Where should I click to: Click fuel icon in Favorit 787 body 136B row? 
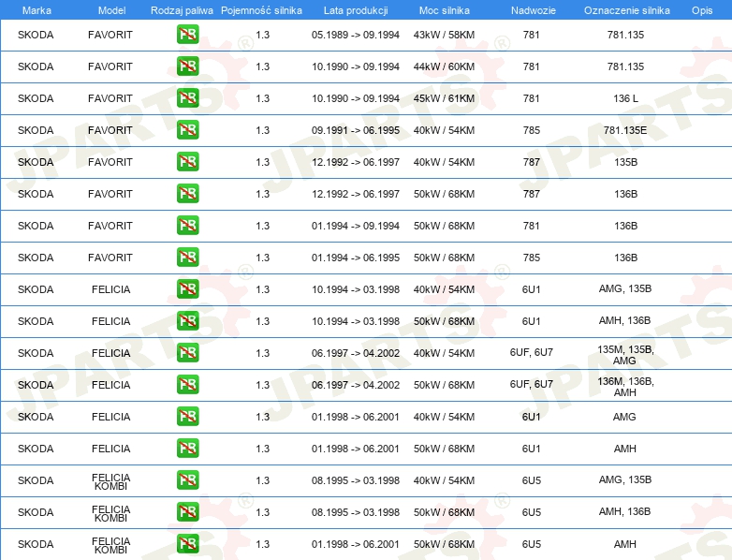187,193
